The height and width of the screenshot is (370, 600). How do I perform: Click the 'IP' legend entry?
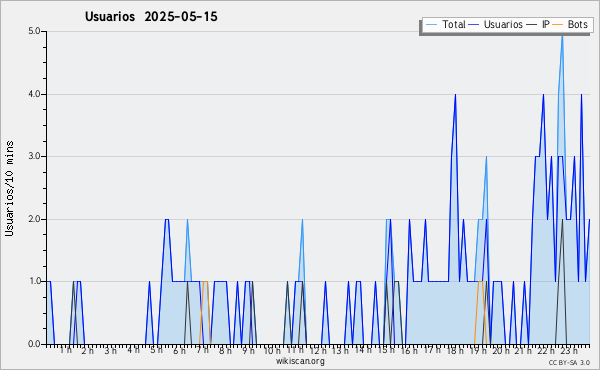pos(538,25)
